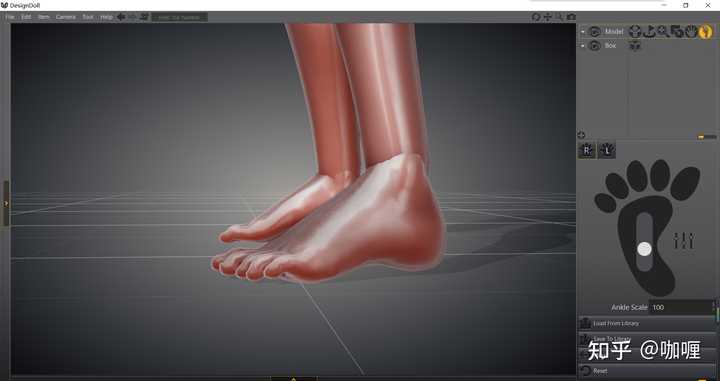Click the camera pan move icon

(x=547, y=17)
